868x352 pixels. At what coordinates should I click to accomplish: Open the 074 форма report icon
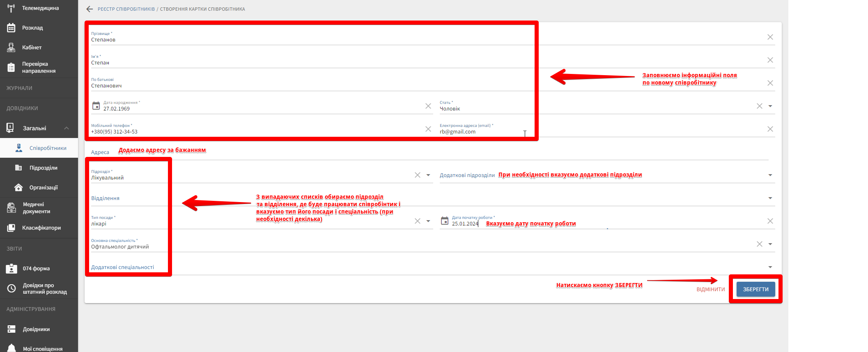(x=11, y=269)
